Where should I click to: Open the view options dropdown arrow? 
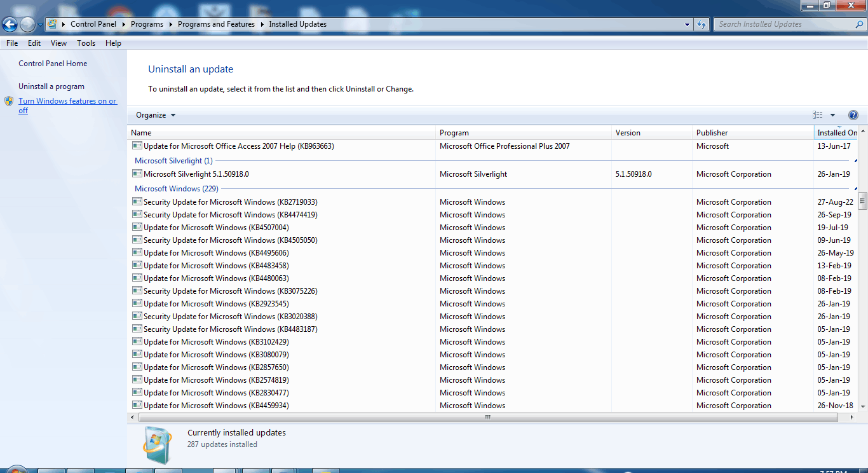[x=833, y=115]
